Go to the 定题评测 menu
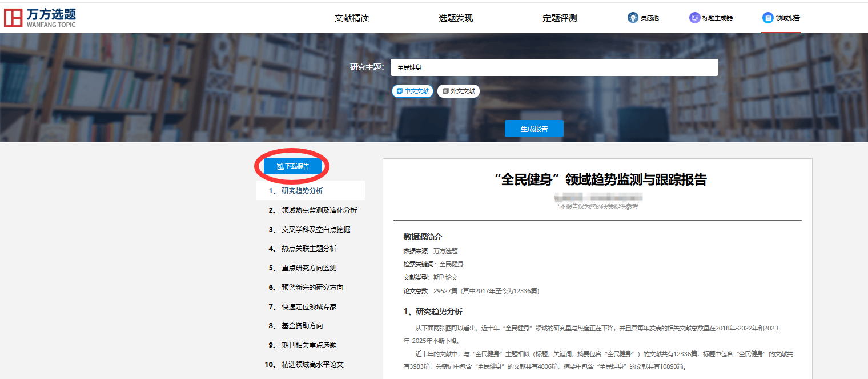Image resolution: width=868 pixels, height=379 pixels. click(560, 18)
